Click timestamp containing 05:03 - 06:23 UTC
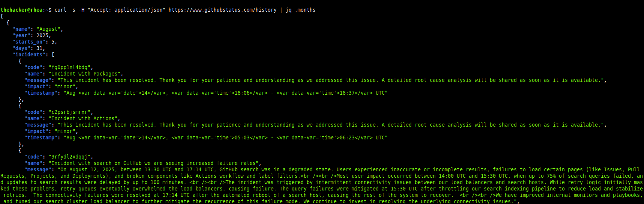Screen dimensions: 644x204 (x=226, y=138)
